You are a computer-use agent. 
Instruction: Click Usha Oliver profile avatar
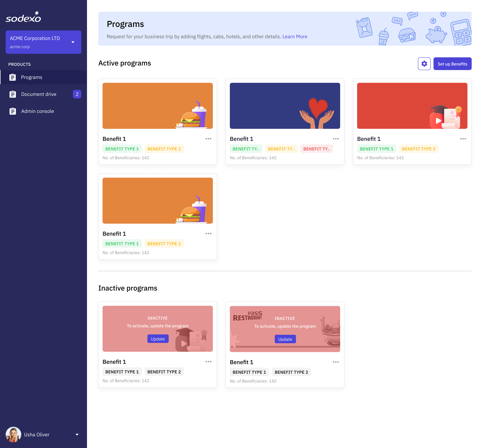tap(13, 434)
